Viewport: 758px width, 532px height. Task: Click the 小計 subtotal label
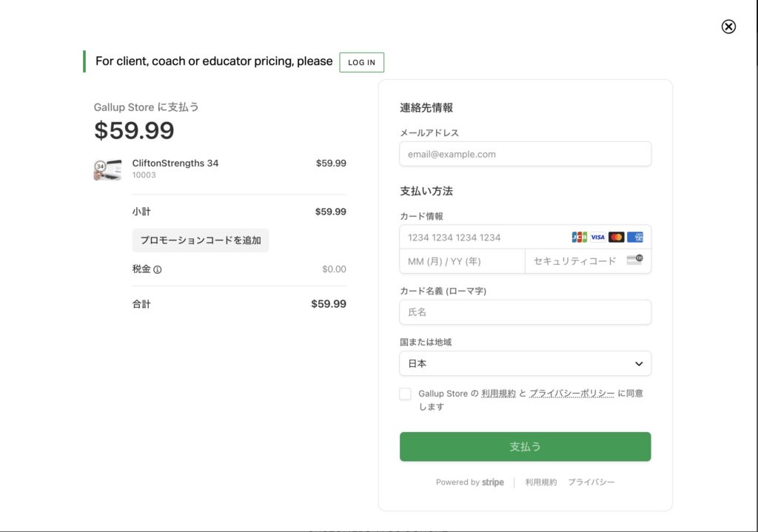pos(141,212)
